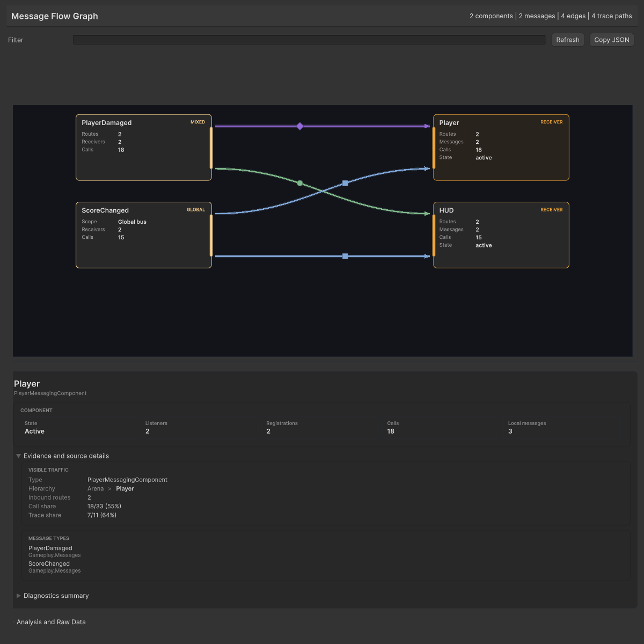The width and height of the screenshot is (644, 644).
Task: Click the '2 messages' header stat
Action: coord(537,16)
